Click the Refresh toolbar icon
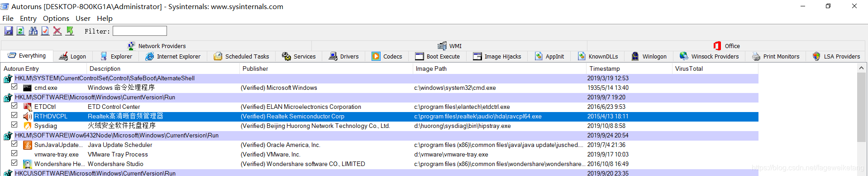This screenshot has height=176, width=868. (21, 31)
